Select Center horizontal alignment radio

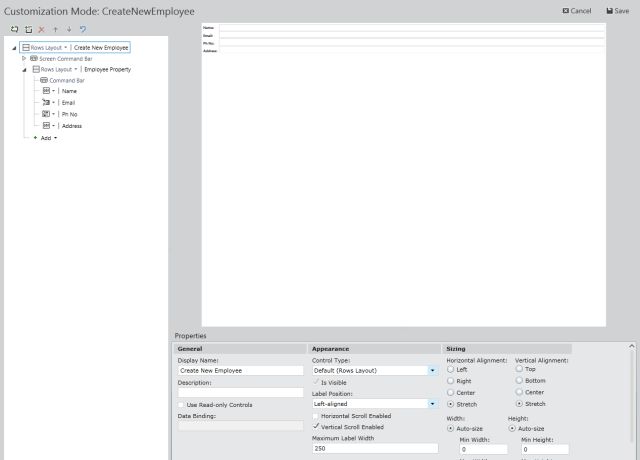point(451,392)
